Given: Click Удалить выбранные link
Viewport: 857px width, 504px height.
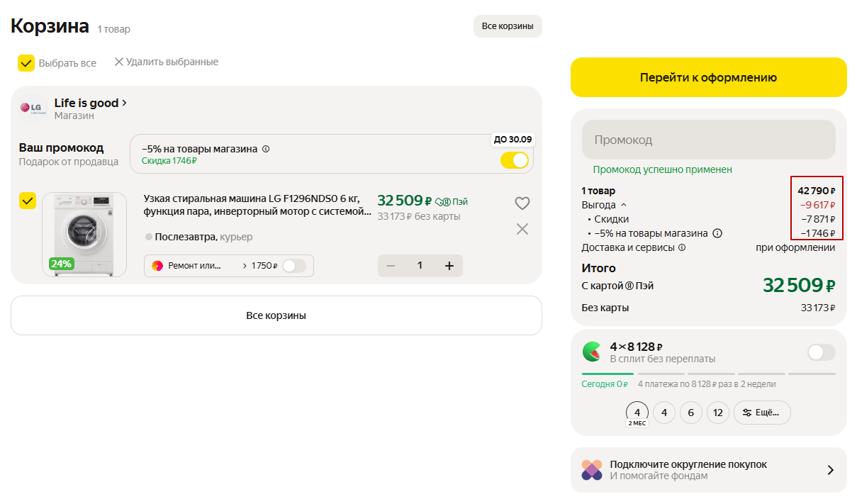Looking at the screenshot, I should (x=166, y=62).
